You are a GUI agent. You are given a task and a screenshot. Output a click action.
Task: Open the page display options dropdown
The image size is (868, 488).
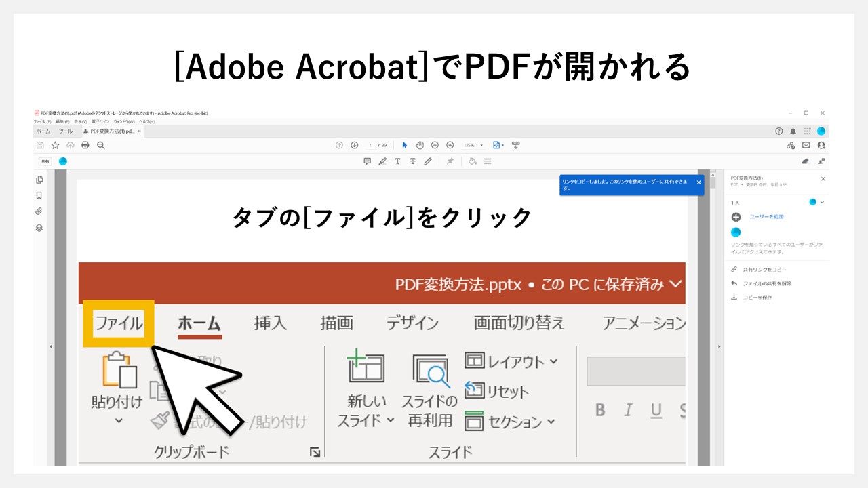pos(497,145)
